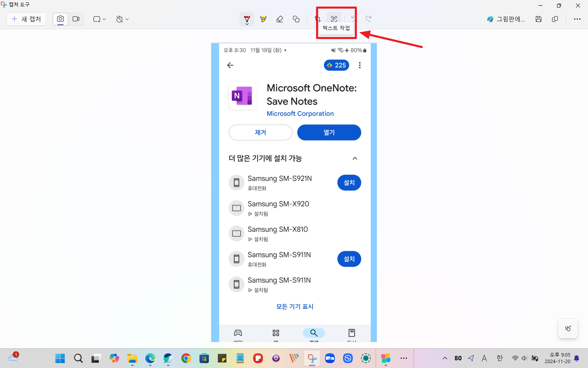Close the Snipping Tool window
Image resolution: width=588 pixels, height=368 pixels.
pos(578,5)
